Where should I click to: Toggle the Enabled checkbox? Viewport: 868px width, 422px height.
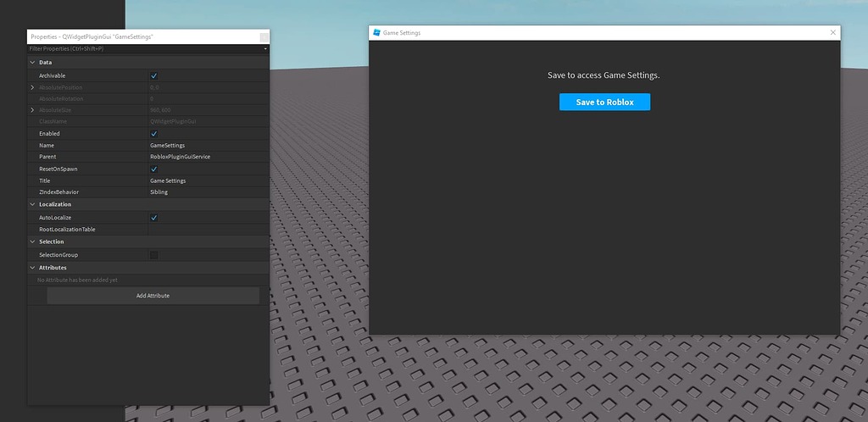click(x=154, y=134)
